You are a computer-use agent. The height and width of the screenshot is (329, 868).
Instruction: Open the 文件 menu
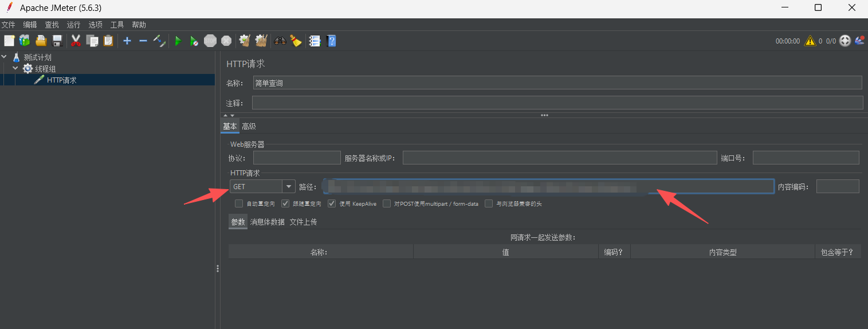pyautogui.click(x=8, y=25)
